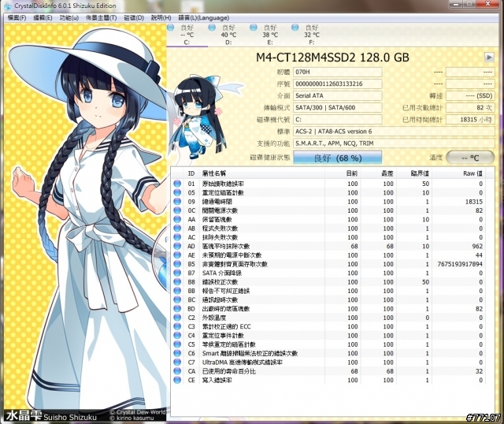This screenshot has width=504, height=424.
Task: Open the 佈景主題(T) menu
Action: pyautogui.click(x=102, y=17)
